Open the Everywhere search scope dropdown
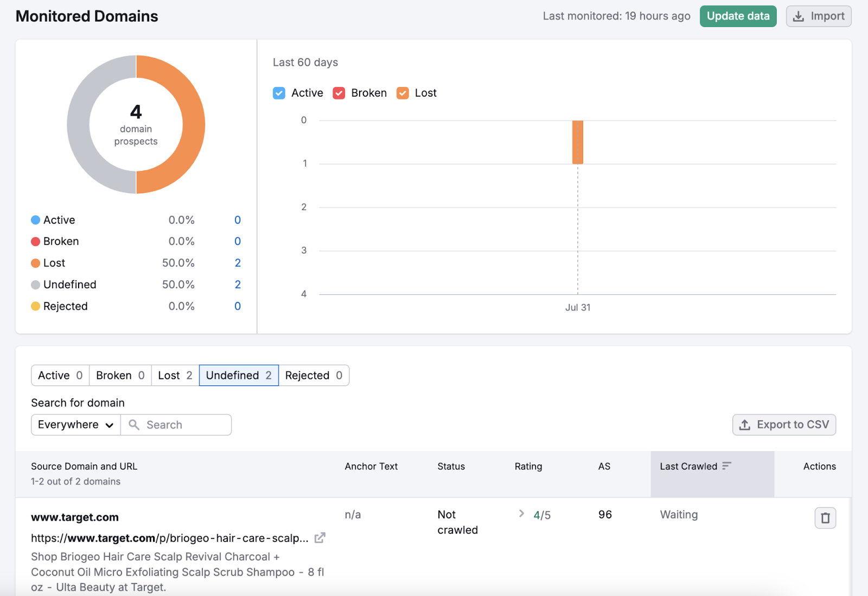 (x=75, y=424)
